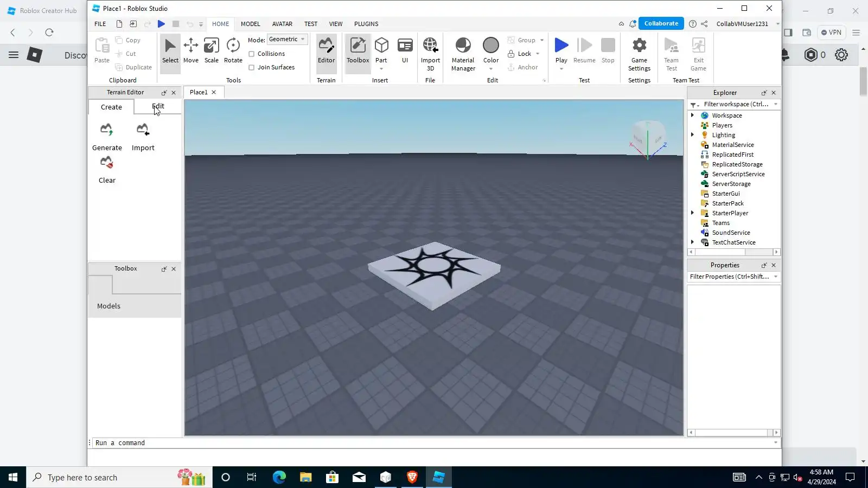Click the Clear terrain tool
868x488 pixels.
107,170
